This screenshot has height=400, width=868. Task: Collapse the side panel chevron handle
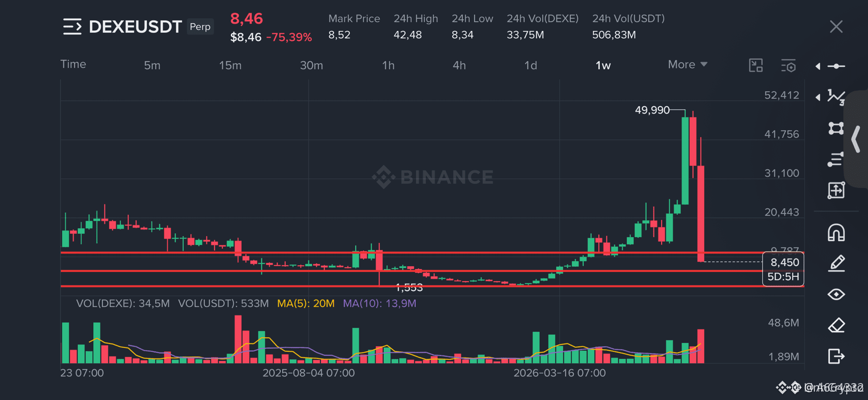856,139
